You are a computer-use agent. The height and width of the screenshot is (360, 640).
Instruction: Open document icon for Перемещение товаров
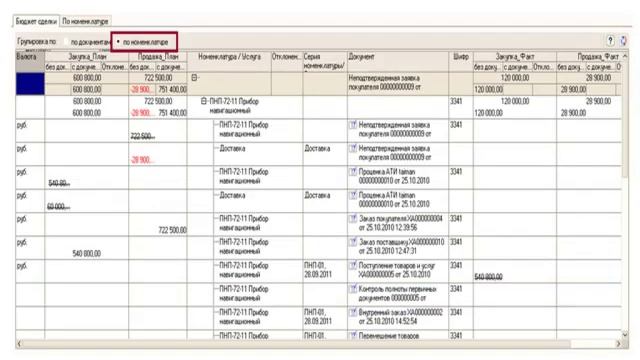pyautogui.click(x=353, y=336)
